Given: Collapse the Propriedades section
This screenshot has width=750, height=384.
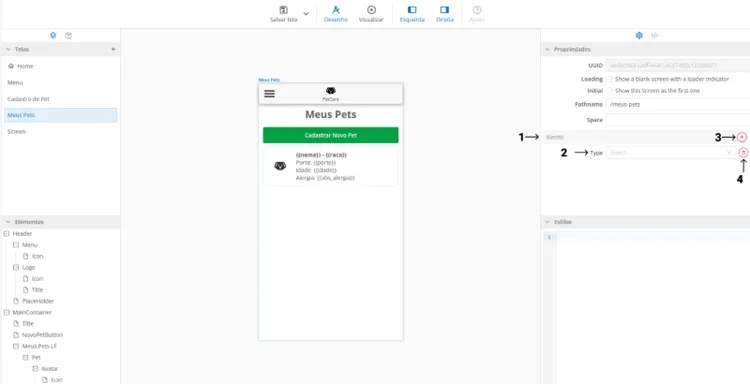Looking at the screenshot, I should coord(548,49).
